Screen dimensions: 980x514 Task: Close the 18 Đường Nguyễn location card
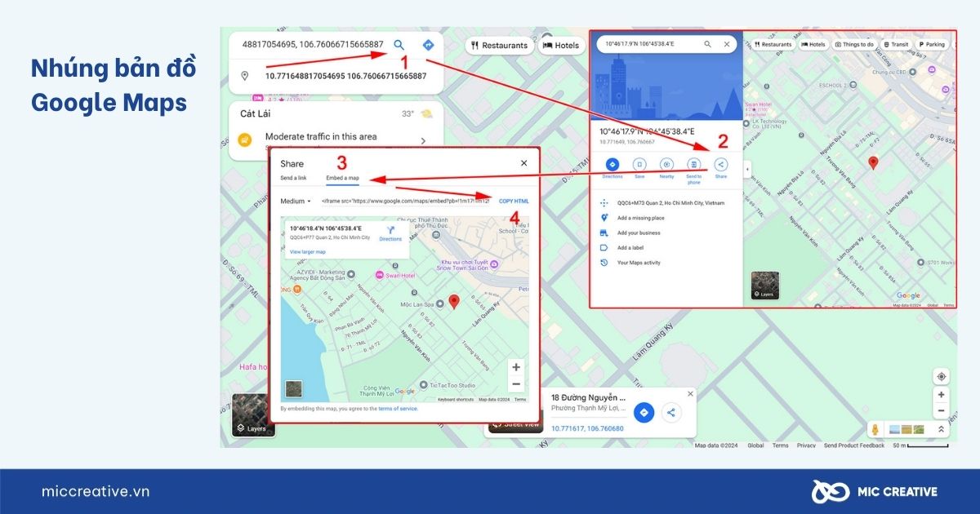click(690, 394)
